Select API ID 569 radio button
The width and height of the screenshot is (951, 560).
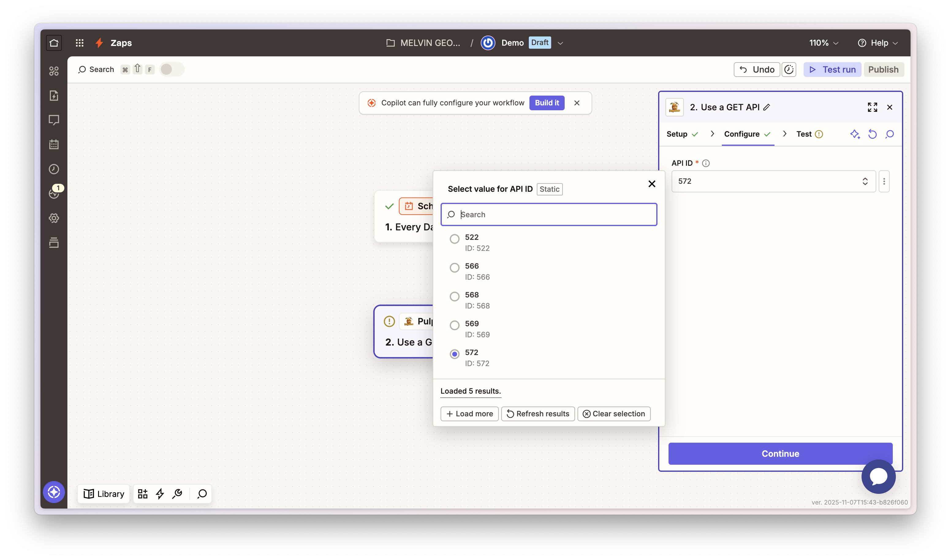pyautogui.click(x=454, y=325)
